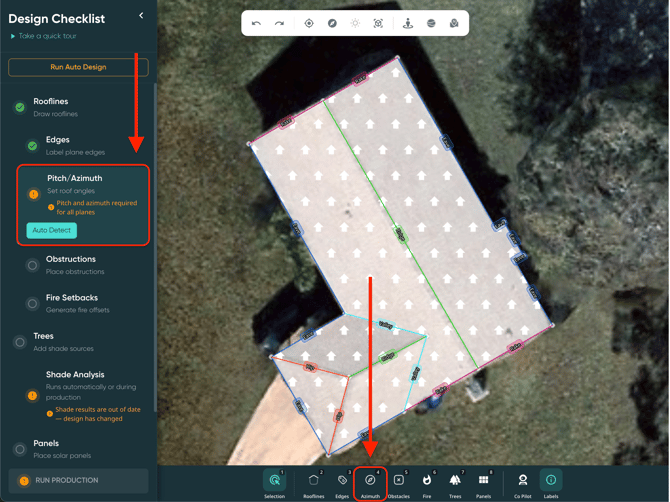Click 'Pitch and azimuth required for all planes'

pyautogui.click(x=97, y=208)
